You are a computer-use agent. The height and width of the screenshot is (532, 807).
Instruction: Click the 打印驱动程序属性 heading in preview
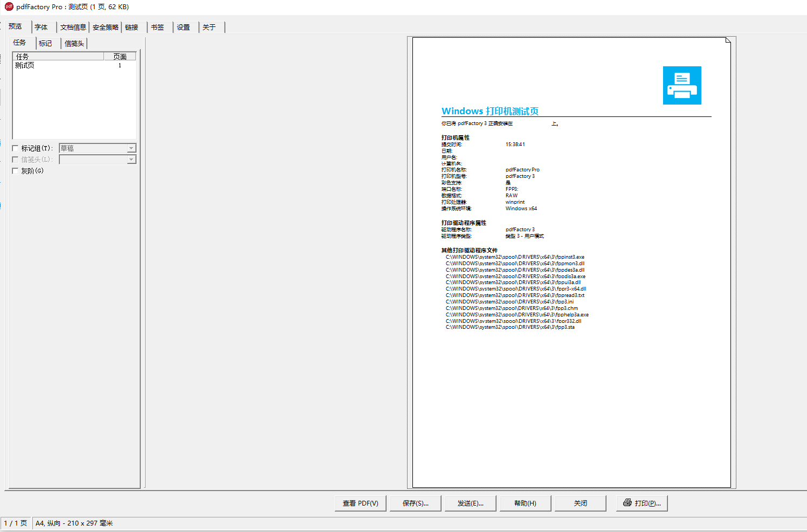click(464, 223)
